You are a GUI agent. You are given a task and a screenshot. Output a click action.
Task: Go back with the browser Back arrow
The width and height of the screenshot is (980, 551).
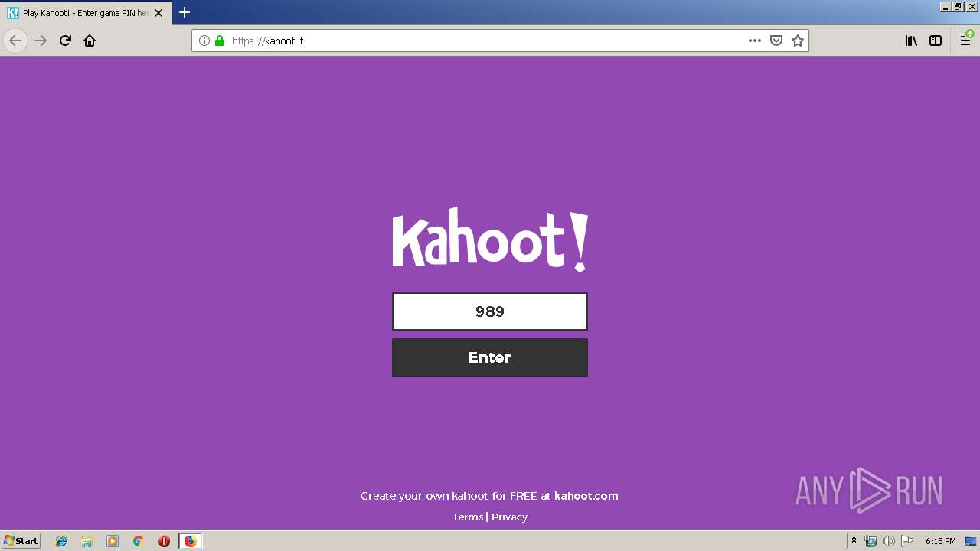tap(15, 41)
